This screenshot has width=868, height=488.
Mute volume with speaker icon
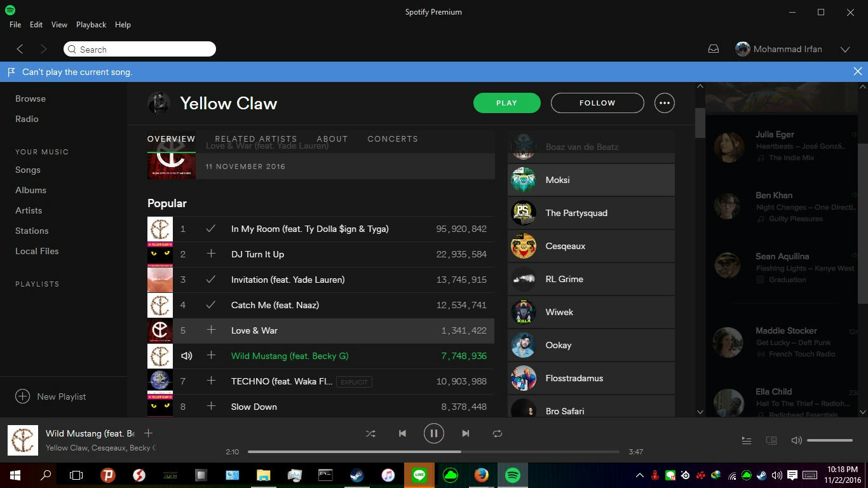[x=796, y=440]
